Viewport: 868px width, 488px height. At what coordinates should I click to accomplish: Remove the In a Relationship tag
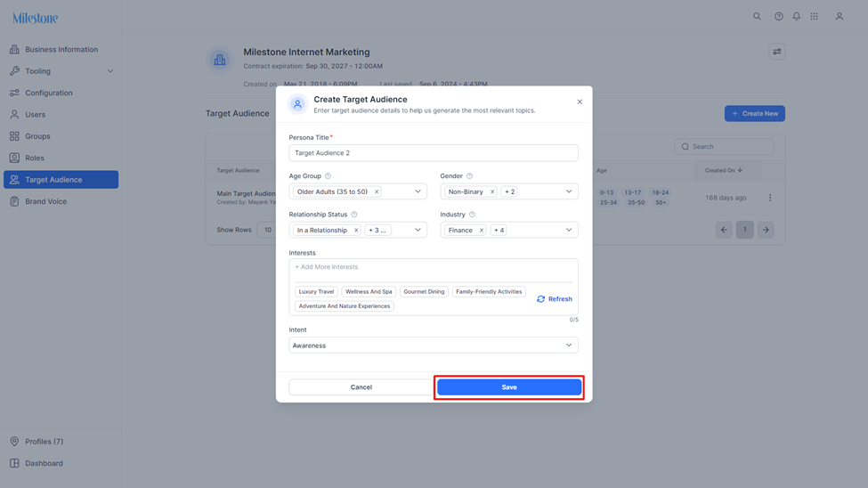(x=356, y=231)
